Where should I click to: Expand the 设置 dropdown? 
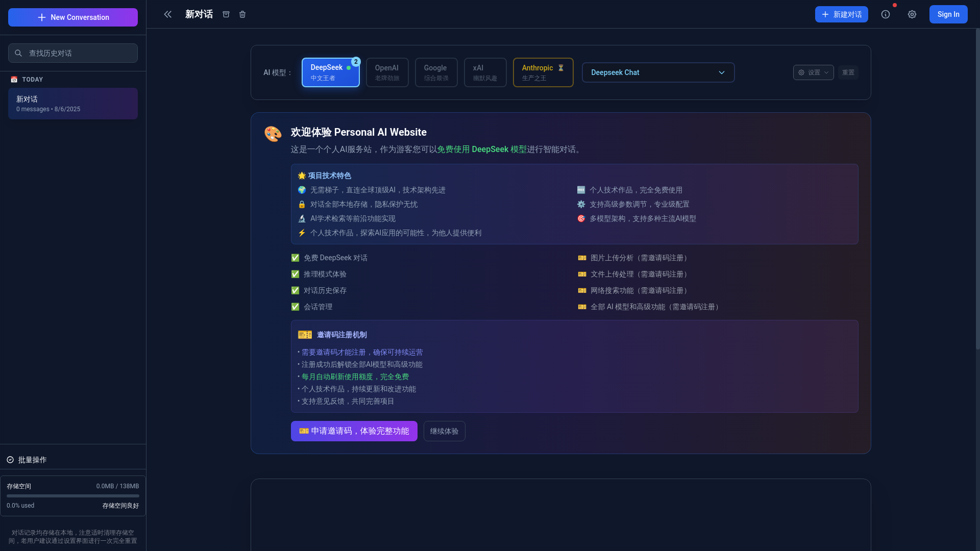813,72
